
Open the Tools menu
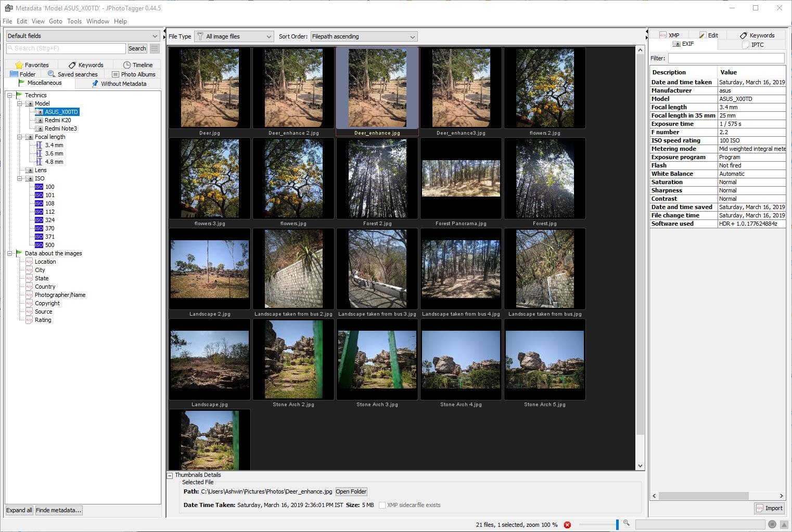click(x=74, y=21)
